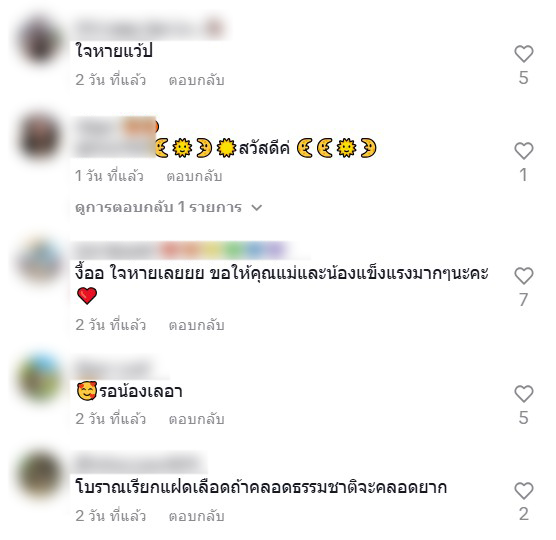Like the 'โบราณเรียกแฝดเลือด' comment heart
This screenshot has width=556, height=540.
coord(524,491)
